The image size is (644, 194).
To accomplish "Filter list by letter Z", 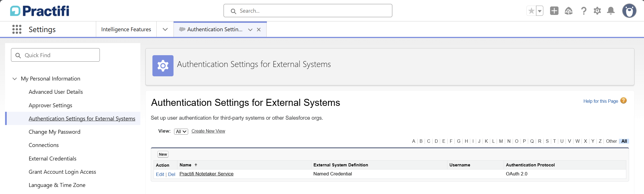I will (x=600, y=141).
